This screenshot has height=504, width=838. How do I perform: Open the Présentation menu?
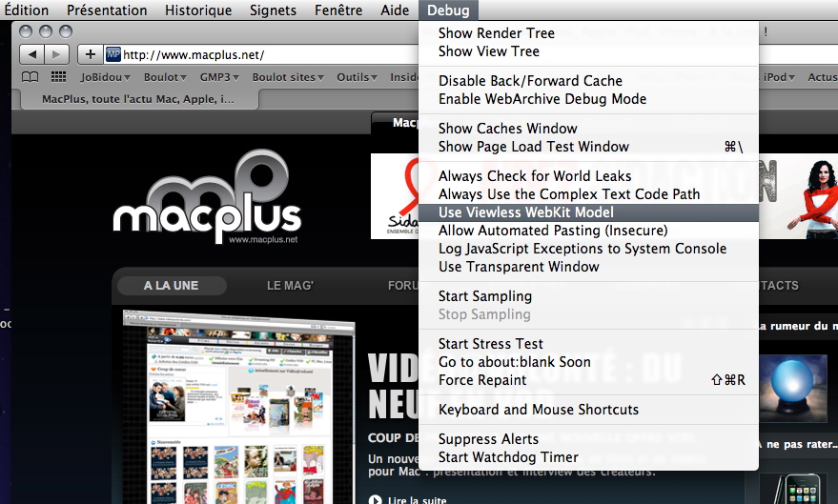point(107,10)
